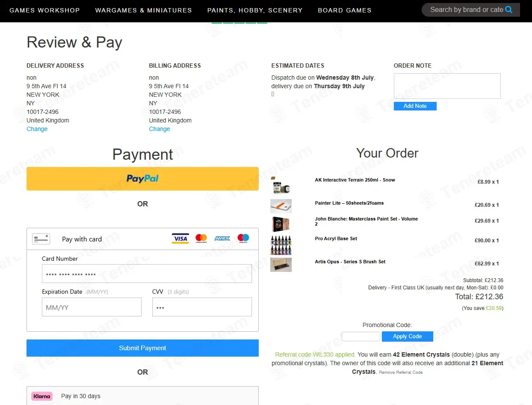
Task: Open Artis Opus Brush Set thumbnail
Action: coord(281,265)
